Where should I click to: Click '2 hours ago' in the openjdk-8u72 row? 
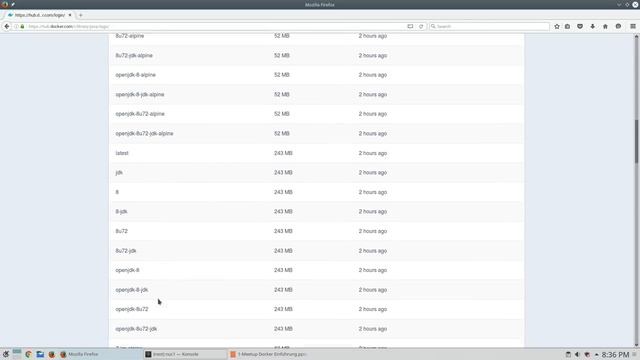(373, 309)
